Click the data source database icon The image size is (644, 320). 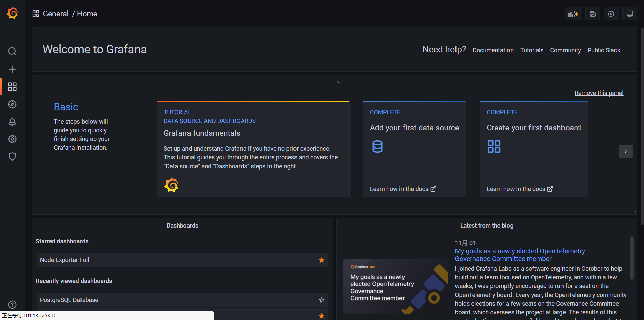(x=377, y=147)
